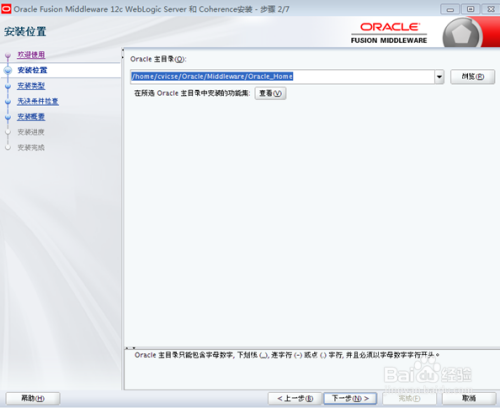The image size is (500, 408).
Task: Click the Oracle home naming rule message text
Action: pos(287,355)
